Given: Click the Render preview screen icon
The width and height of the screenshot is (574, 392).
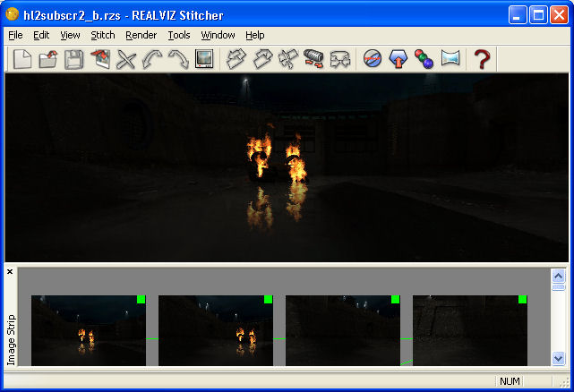Looking at the screenshot, I should [204, 59].
